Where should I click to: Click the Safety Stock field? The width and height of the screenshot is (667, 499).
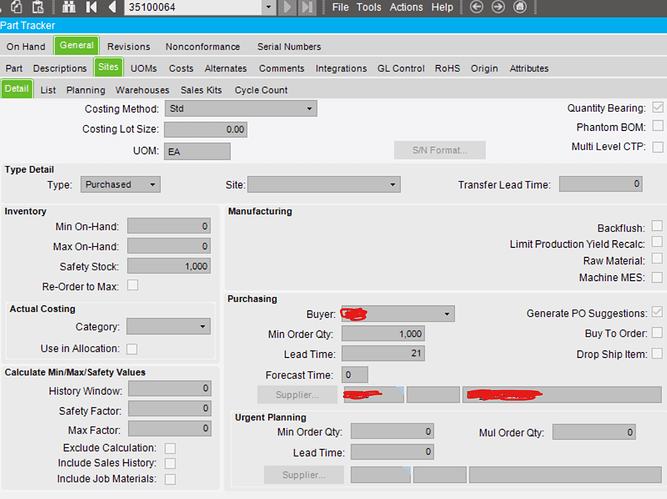tap(169, 266)
